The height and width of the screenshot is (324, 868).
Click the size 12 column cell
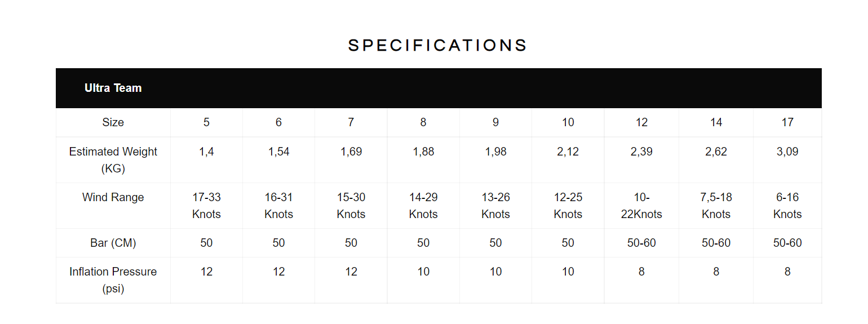(641, 122)
